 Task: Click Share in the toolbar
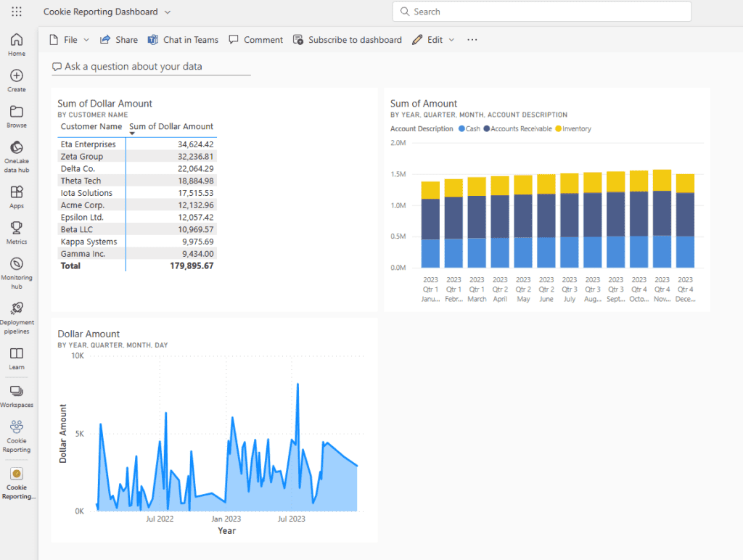(119, 40)
